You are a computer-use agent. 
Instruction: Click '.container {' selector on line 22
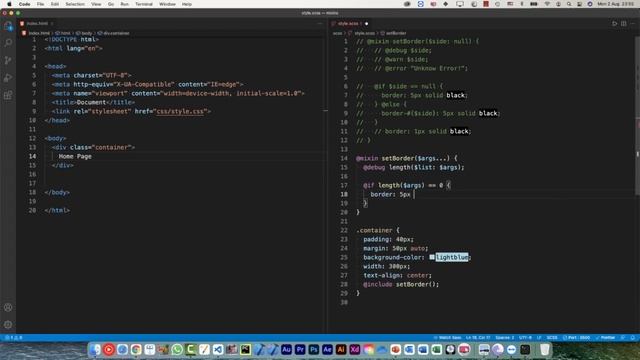378,230
